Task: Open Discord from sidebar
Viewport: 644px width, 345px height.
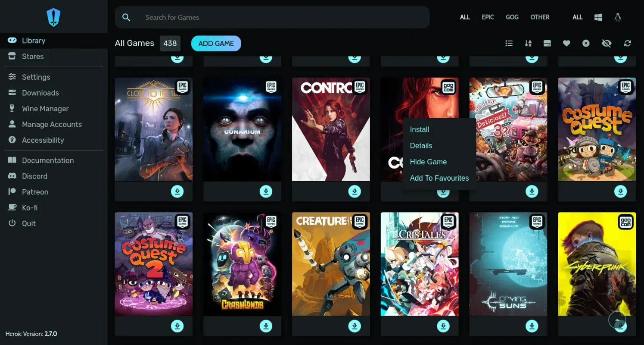Action: coord(34,176)
